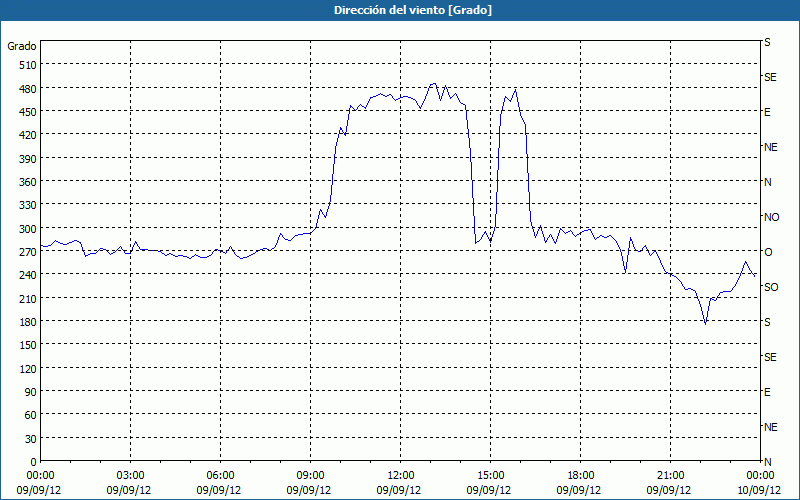This screenshot has width=800, height=500.
Task: Click the "0" degree axis label
Action: pyautogui.click(x=34, y=462)
